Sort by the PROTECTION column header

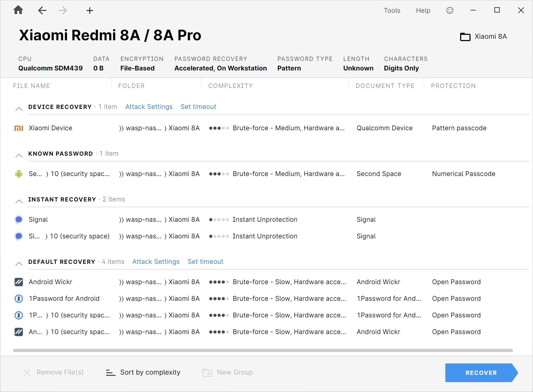(453, 86)
